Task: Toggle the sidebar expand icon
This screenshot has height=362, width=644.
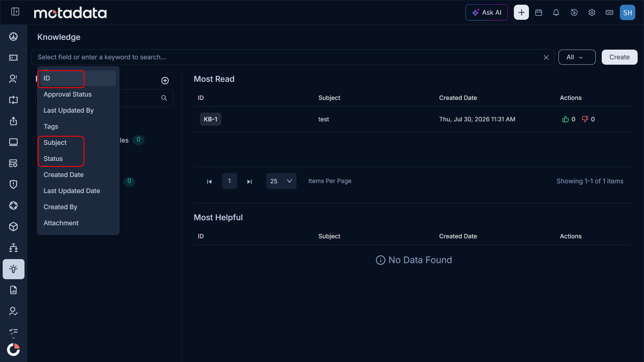Action: click(15, 12)
